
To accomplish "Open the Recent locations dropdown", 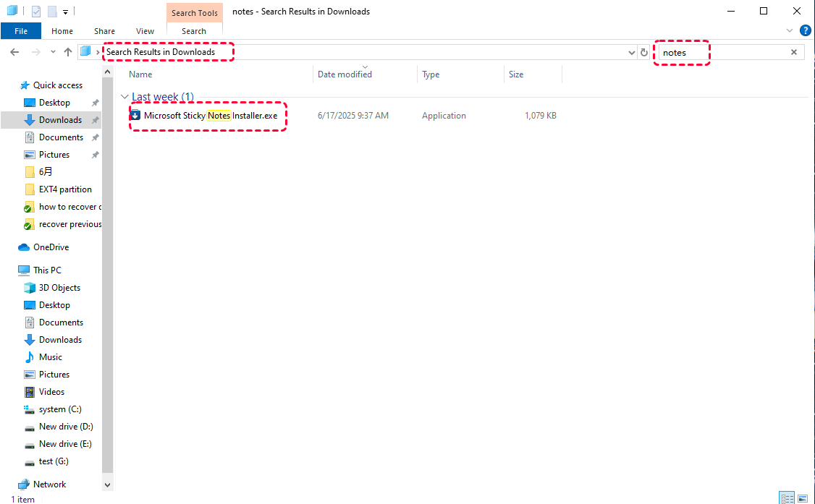I will tap(53, 52).
